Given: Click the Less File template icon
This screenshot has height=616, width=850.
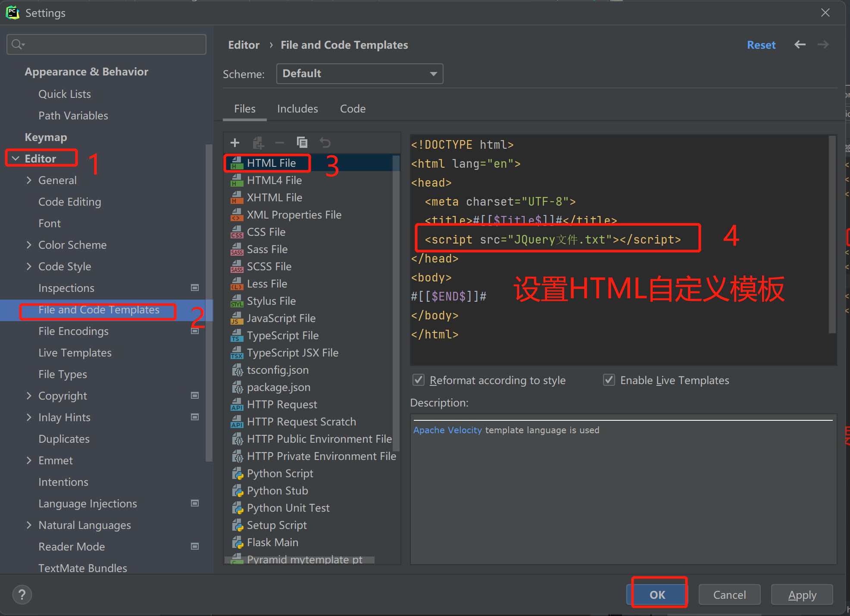Looking at the screenshot, I should point(237,284).
